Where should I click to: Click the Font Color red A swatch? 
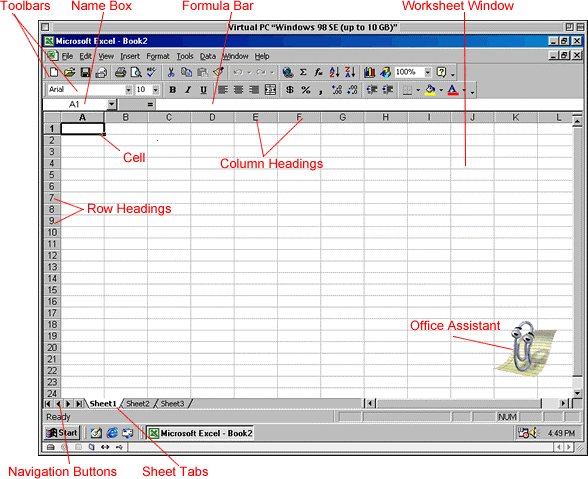click(x=453, y=90)
